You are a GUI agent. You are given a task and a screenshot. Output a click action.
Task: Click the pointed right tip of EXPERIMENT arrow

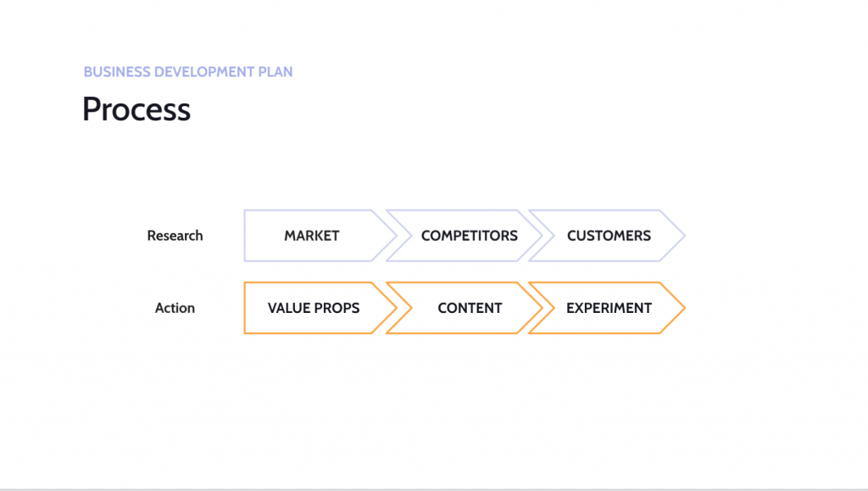pos(683,308)
